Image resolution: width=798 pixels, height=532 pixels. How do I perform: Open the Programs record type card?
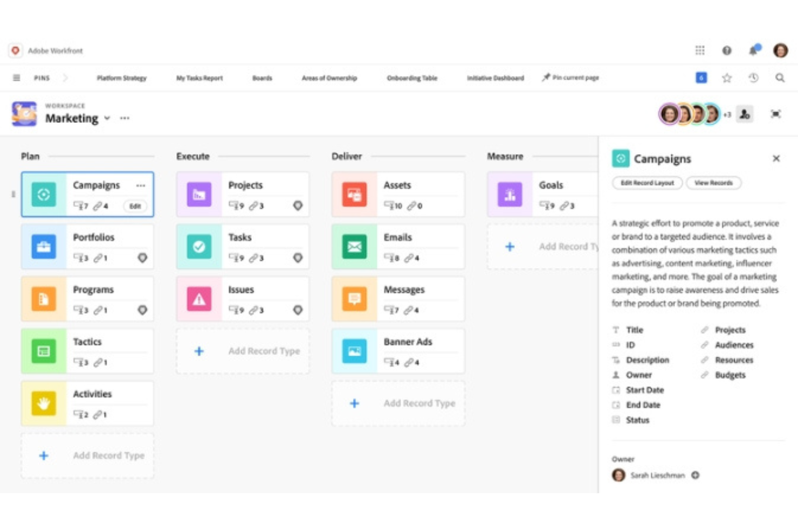87,299
